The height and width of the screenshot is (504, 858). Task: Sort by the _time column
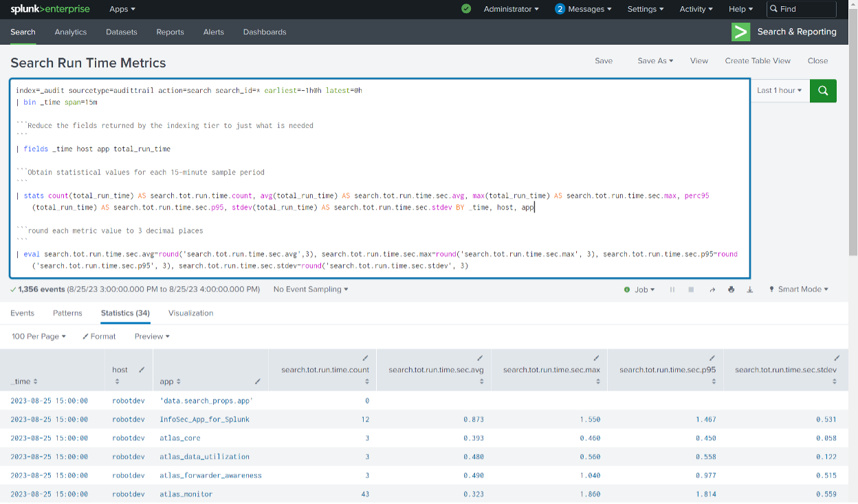coord(24,381)
